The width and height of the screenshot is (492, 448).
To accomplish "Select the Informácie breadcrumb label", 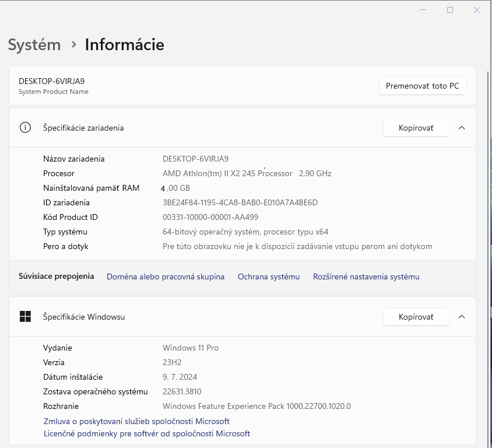I will click(x=124, y=44).
